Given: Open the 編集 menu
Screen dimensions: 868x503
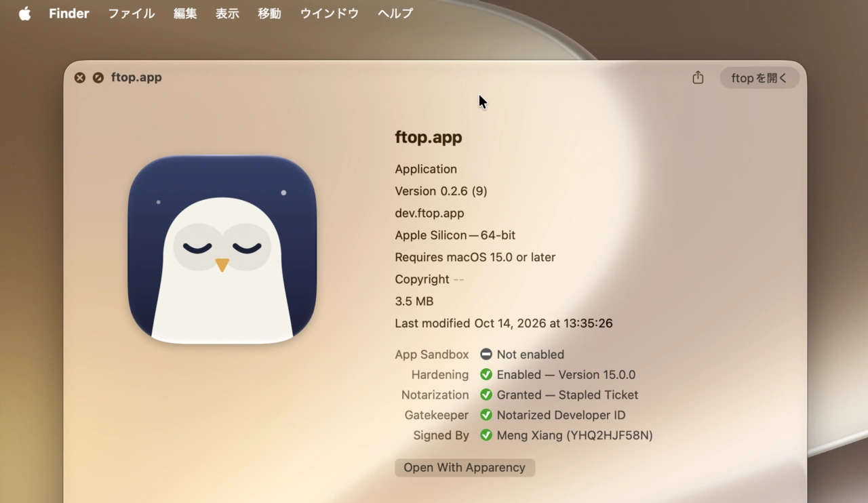Looking at the screenshot, I should click(x=185, y=14).
